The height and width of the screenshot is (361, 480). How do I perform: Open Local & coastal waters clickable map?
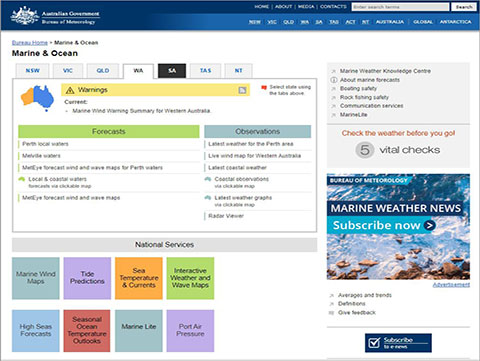pyautogui.click(x=57, y=182)
